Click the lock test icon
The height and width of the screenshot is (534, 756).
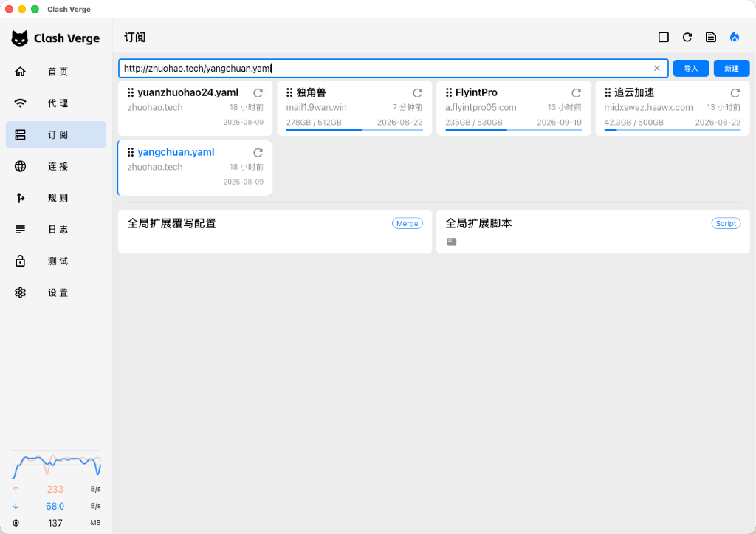click(x=20, y=261)
